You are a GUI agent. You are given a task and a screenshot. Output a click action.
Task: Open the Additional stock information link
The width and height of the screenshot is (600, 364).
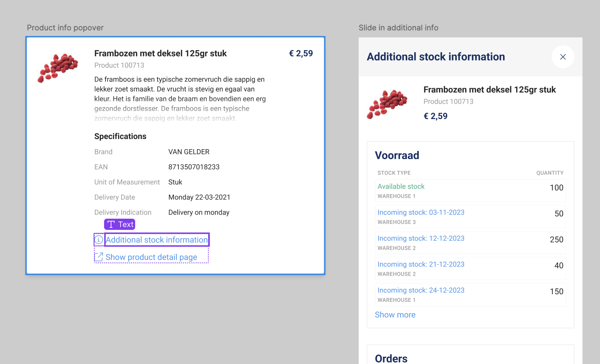[x=157, y=240]
